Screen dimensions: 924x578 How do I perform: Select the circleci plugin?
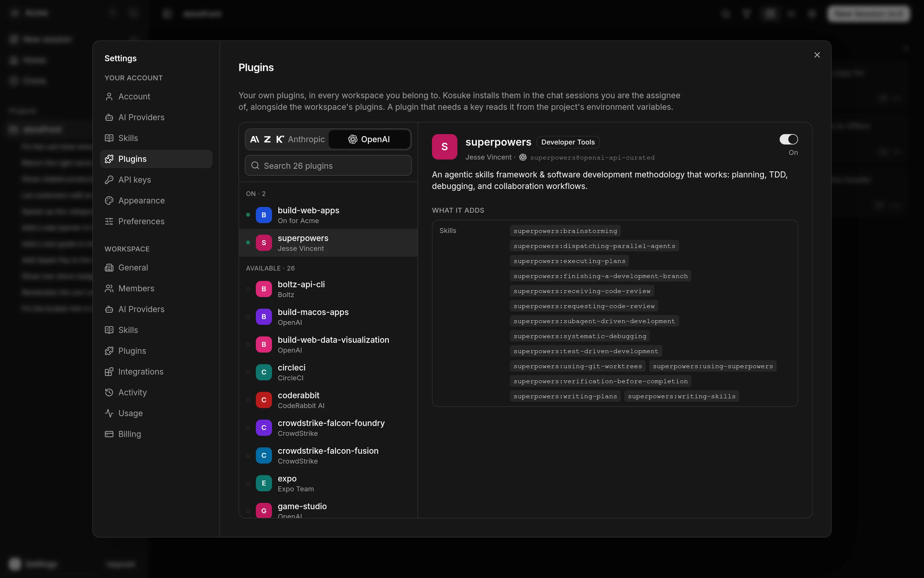(328, 372)
